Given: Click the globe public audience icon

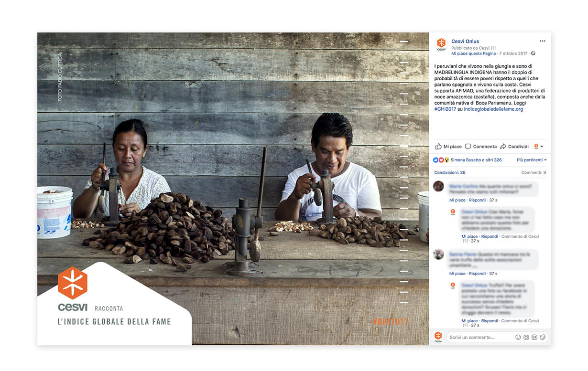Looking at the screenshot, I should coord(533,53).
